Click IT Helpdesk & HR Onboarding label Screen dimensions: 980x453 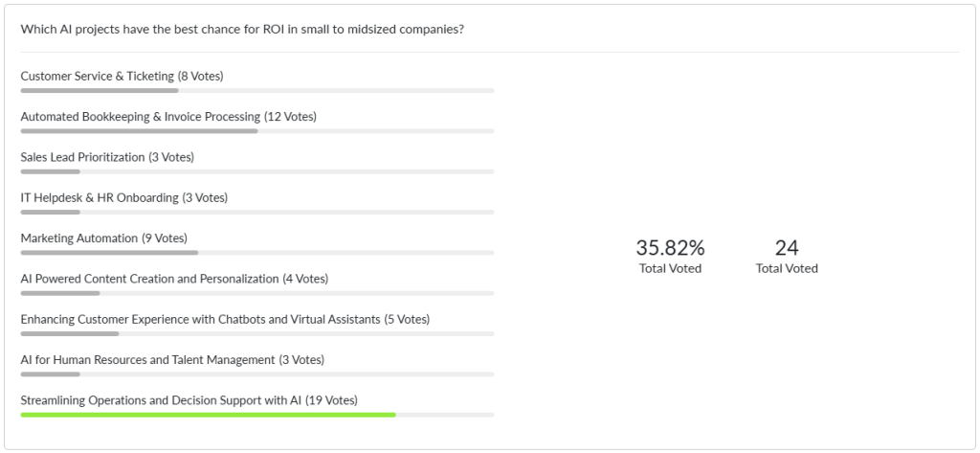(124, 197)
